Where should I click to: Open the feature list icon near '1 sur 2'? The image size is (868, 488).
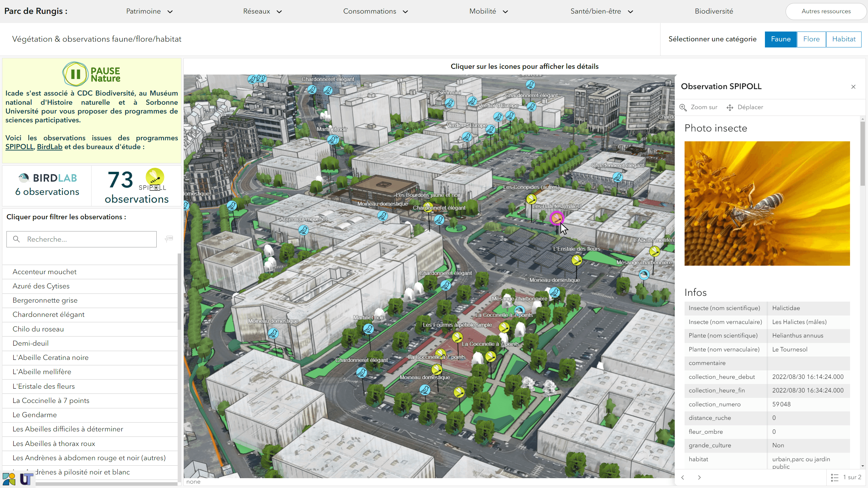pos(835,477)
